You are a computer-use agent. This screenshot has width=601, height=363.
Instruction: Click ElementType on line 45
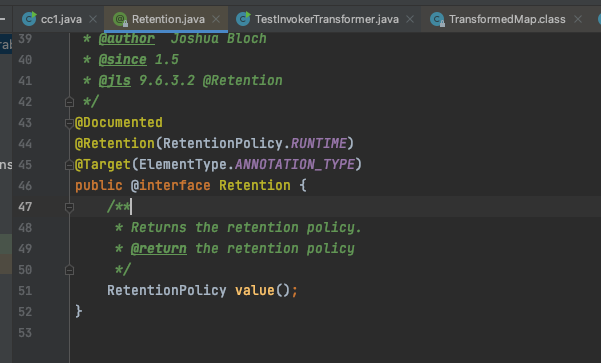[183, 164]
